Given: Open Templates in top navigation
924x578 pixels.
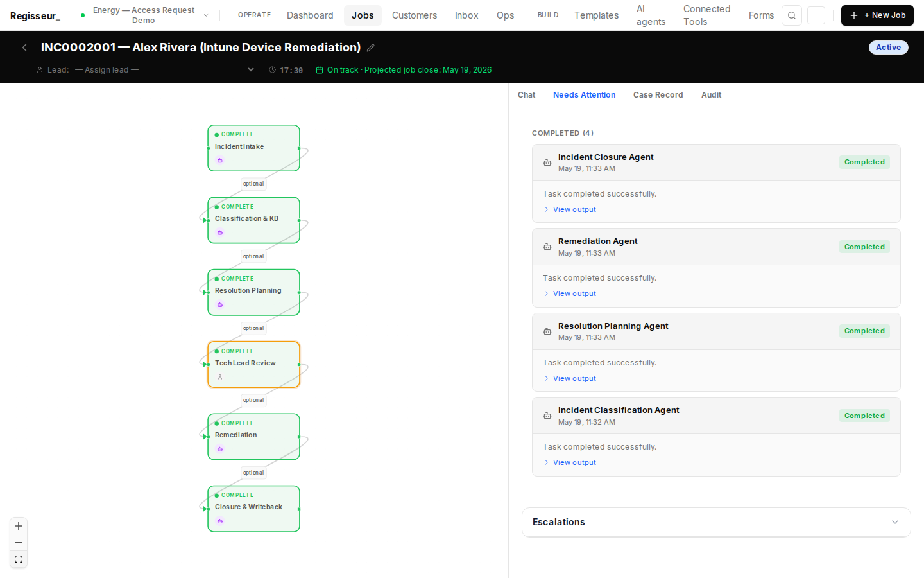Looking at the screenshot, I should 596,15.
